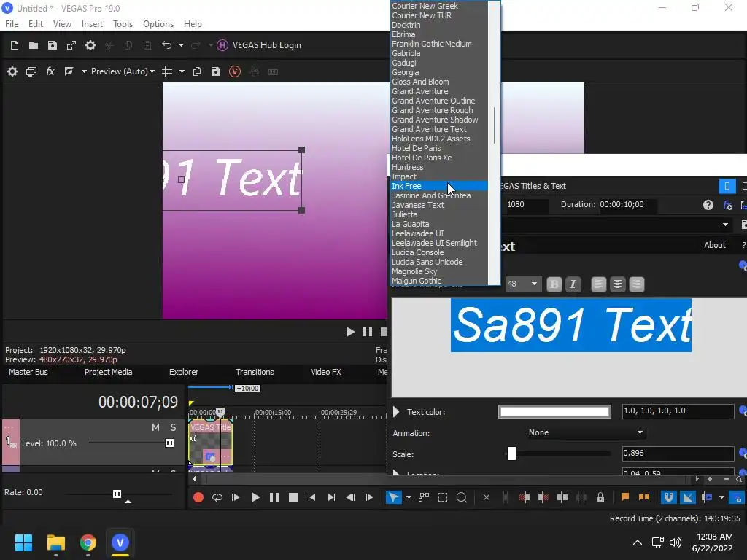Open the Help menu
The image size is (747, 560).
(193, 24)
